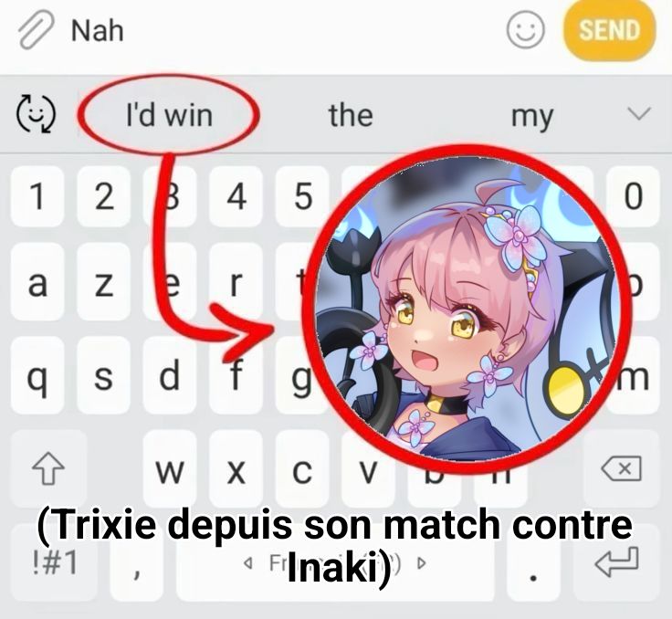This screenshot has height=619, width=672.
Task: Tap the comma key
Action: point(137,565)
